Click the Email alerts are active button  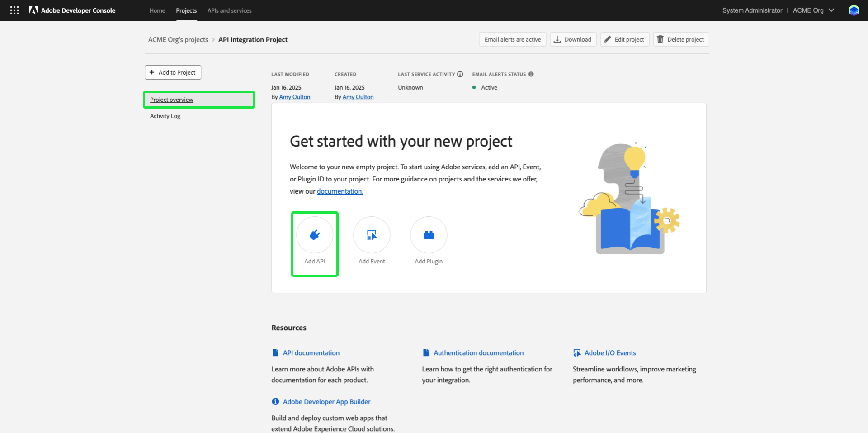pos(513,39)
